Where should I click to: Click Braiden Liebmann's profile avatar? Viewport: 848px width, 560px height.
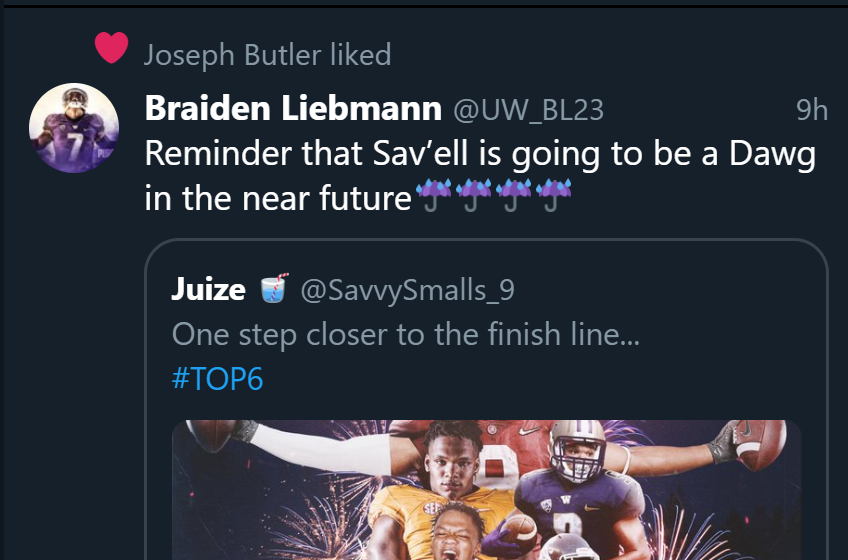74,127
